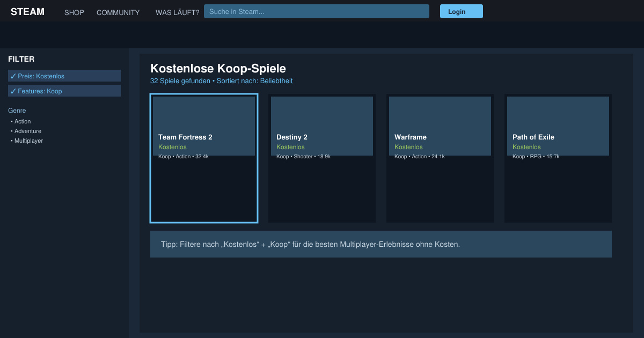The width and height of the screenshot is (644, 338).
Task: Click the Team Fortress 2 title text
Action: 185,137
